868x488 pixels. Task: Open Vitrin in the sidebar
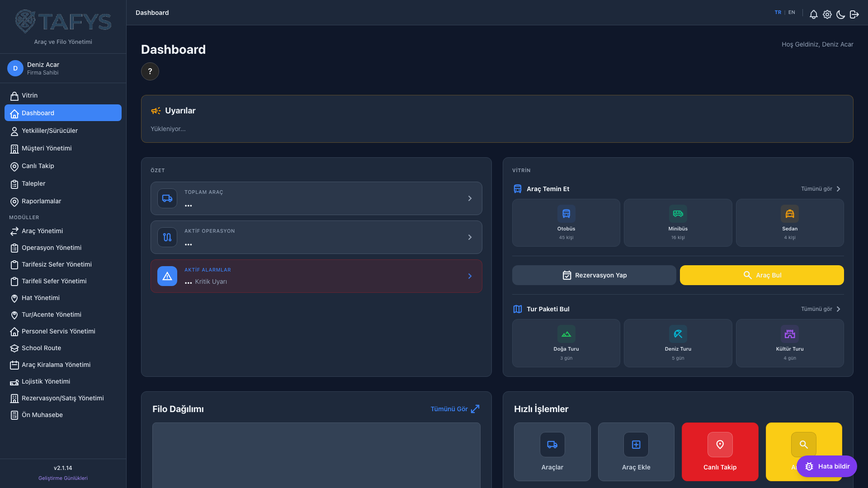pos(63,95)
